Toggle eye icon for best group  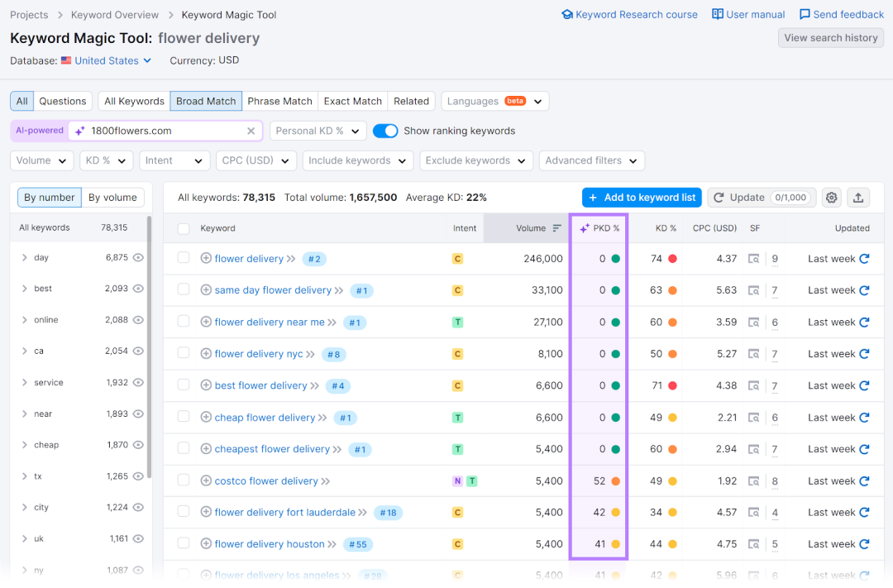click(x=138, y=289)
